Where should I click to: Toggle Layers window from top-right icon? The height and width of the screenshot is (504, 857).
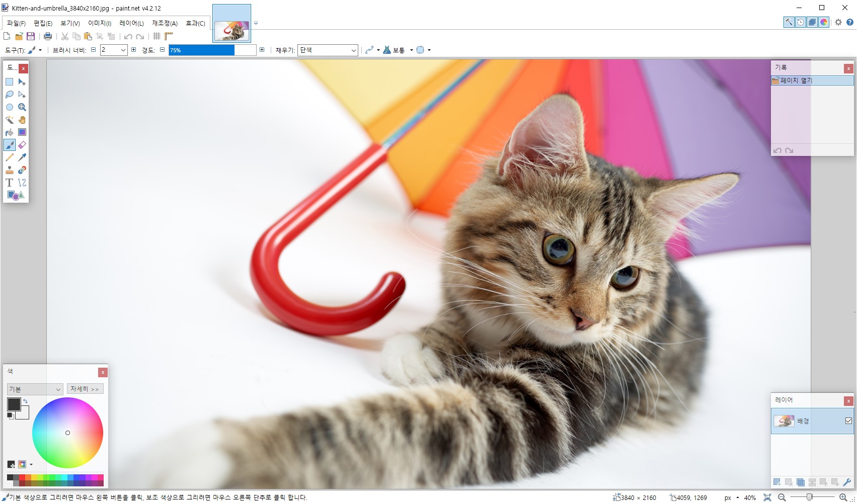pyautogui.click(x=812, y=22)
